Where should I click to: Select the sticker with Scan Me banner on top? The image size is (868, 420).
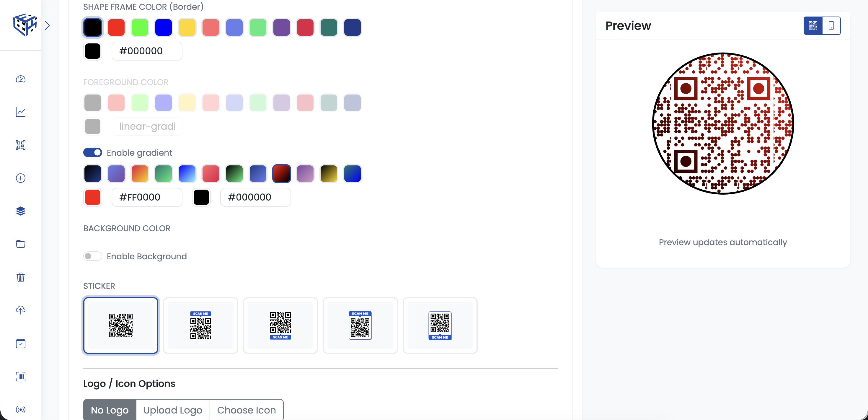(x=200, y=325)
